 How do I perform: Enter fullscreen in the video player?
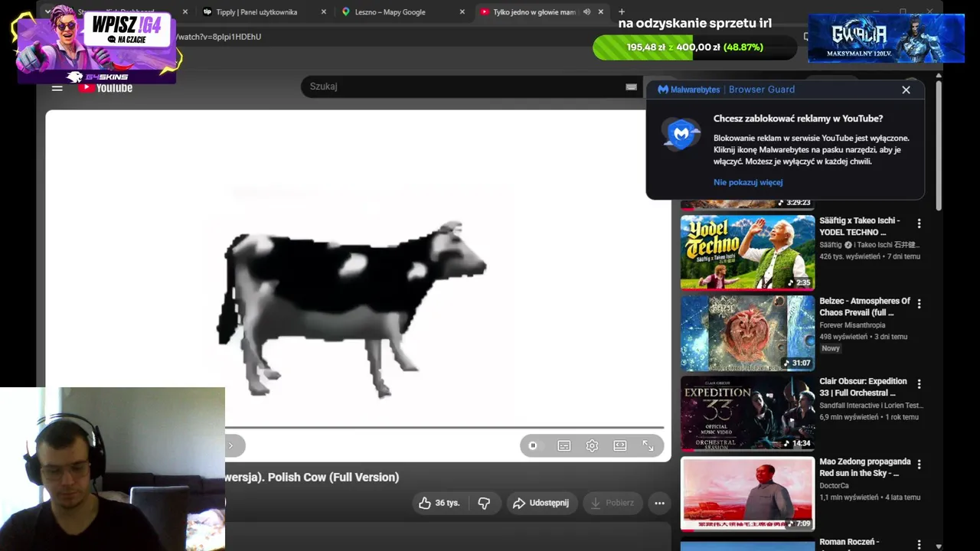coord(648,445)
